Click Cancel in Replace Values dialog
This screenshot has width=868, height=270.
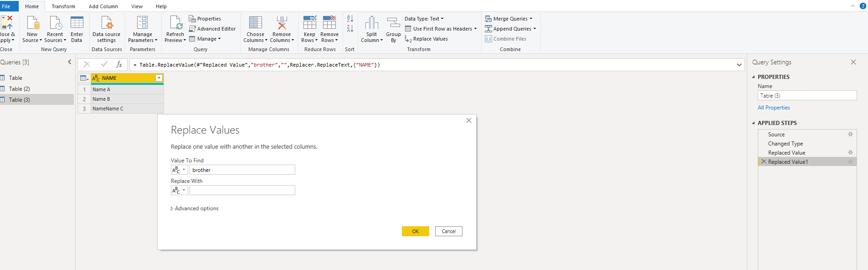click(449, 231)
